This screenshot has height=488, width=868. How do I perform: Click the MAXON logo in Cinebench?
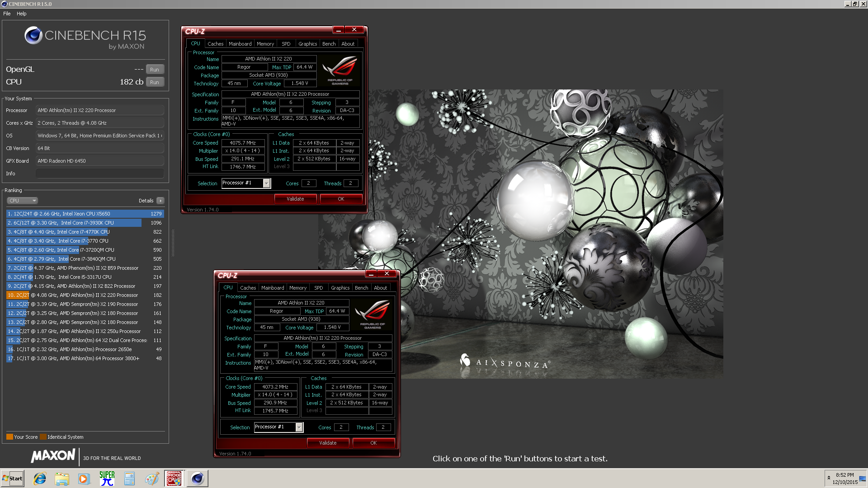coord(53,456)
